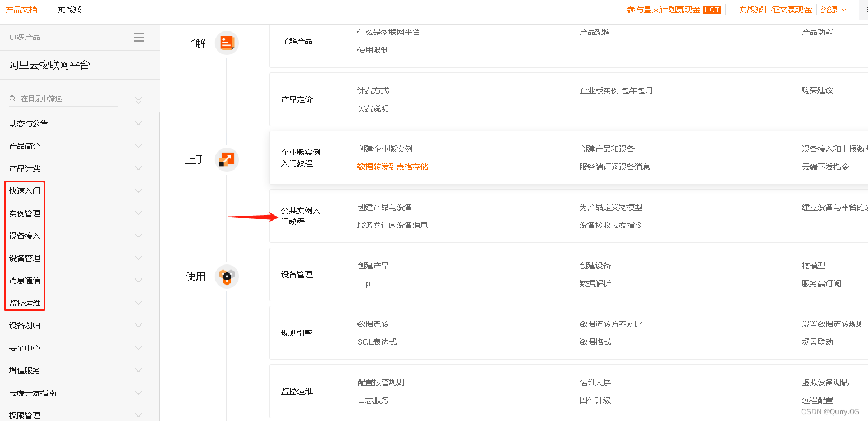Click the 使用 stage icon on the timeline

227,276
